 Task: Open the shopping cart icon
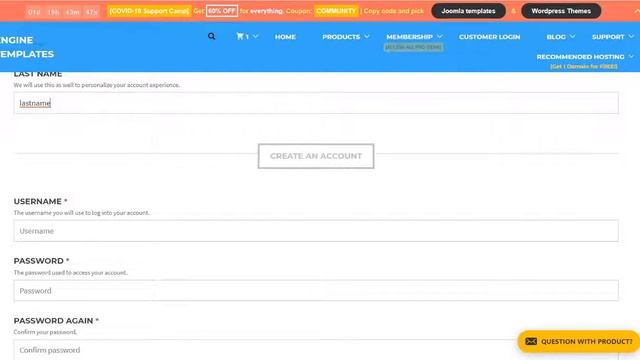click(x=240, y=36)
